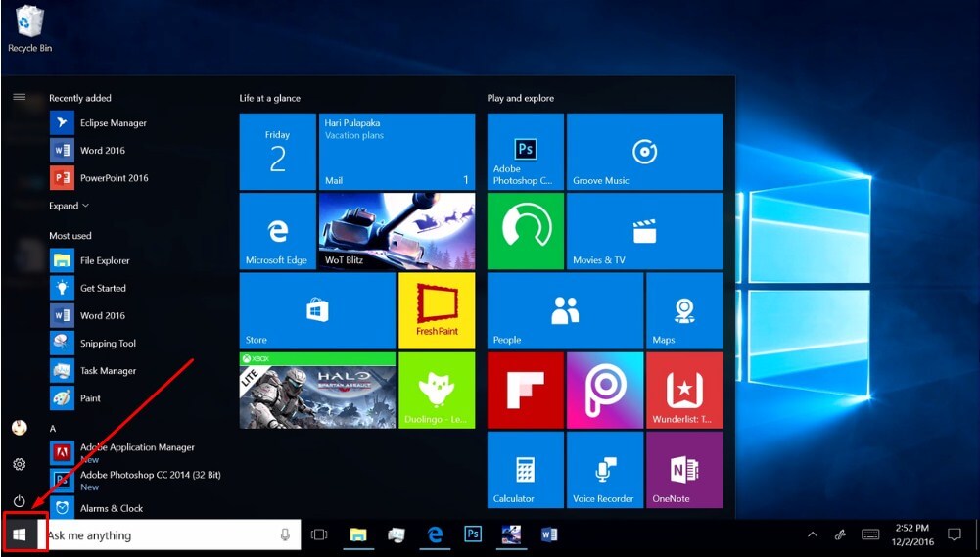Open Movies & TV tile
The width and height of the screenshot is (980, 557).
tap(645, 231)
